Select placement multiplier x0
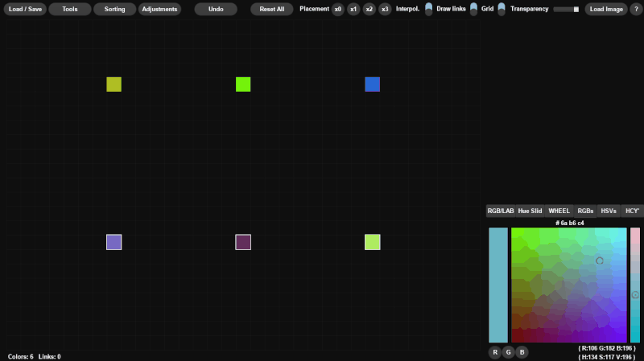 click(x=337, y=9)
